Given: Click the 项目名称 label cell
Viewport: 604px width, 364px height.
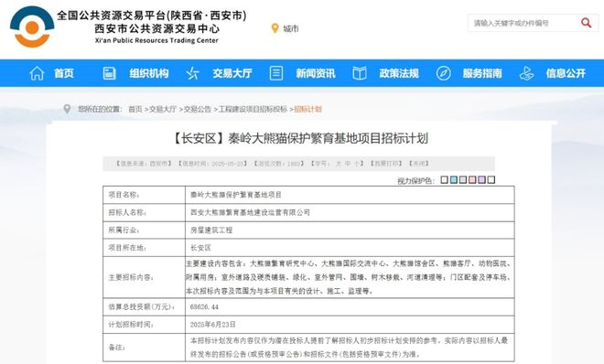Looking at the screenshot, I should point(144,195).
